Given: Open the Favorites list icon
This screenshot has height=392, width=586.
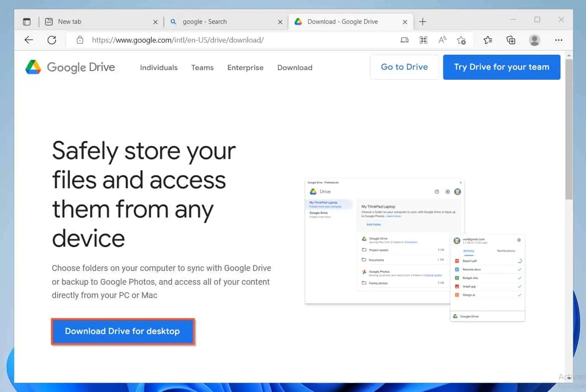Looking at the screenshot, I should 488,40.
